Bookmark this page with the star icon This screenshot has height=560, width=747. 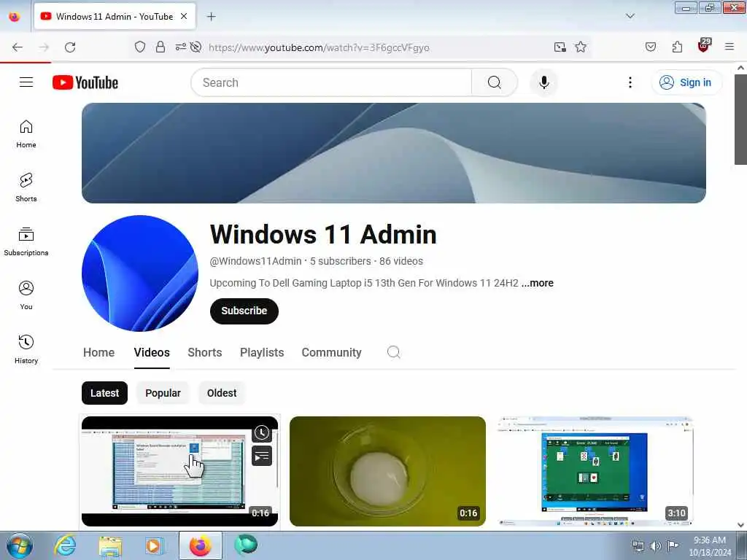[x=580, y=47]
